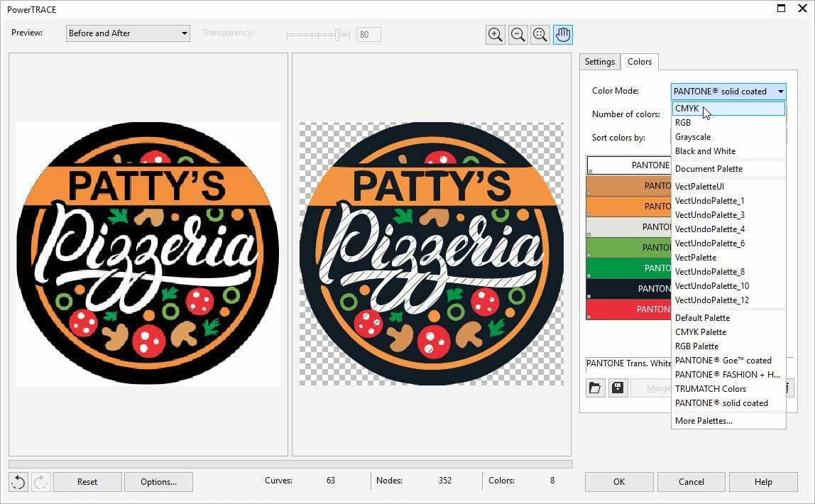Screen dimensions: 815x504
Task: Click the Zoom Out magnifier icon
Action: click(518, 35)
